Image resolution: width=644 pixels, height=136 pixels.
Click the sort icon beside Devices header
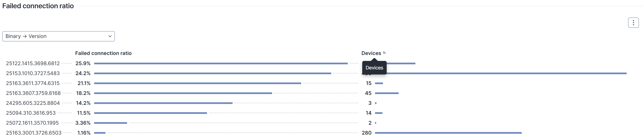pos(384,53)
